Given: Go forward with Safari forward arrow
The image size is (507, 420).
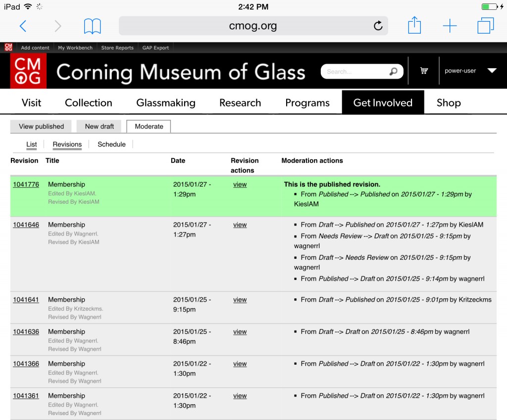Looking at the screenshot, I should (x=57, y=26).
